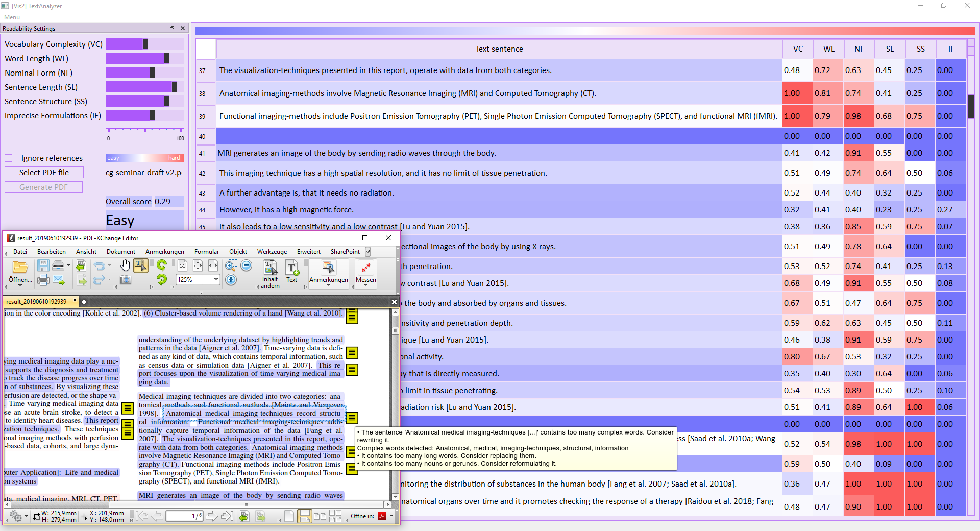Click the 0.27 IF value in row 44
The image size is (980, 531).
[x=951, y=210]
